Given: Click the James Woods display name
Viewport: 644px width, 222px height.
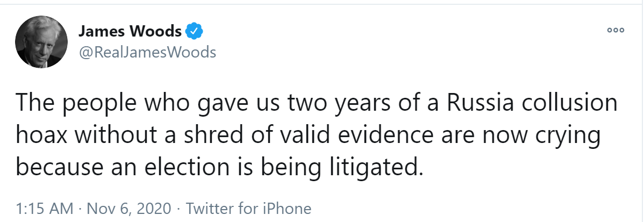Looking at the screenshot, I should [130, 32].
